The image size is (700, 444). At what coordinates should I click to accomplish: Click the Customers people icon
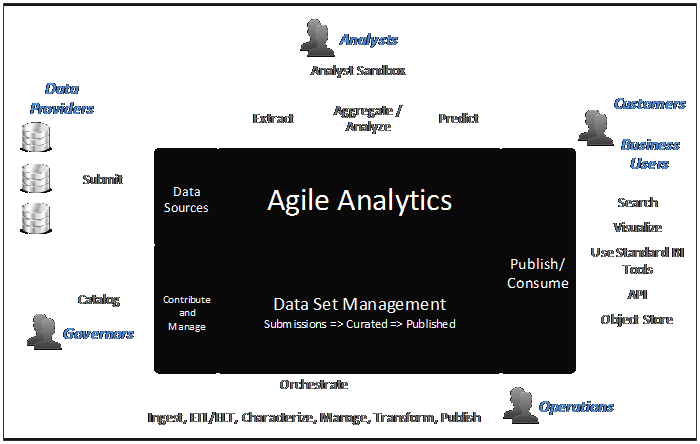pos(596,128)
